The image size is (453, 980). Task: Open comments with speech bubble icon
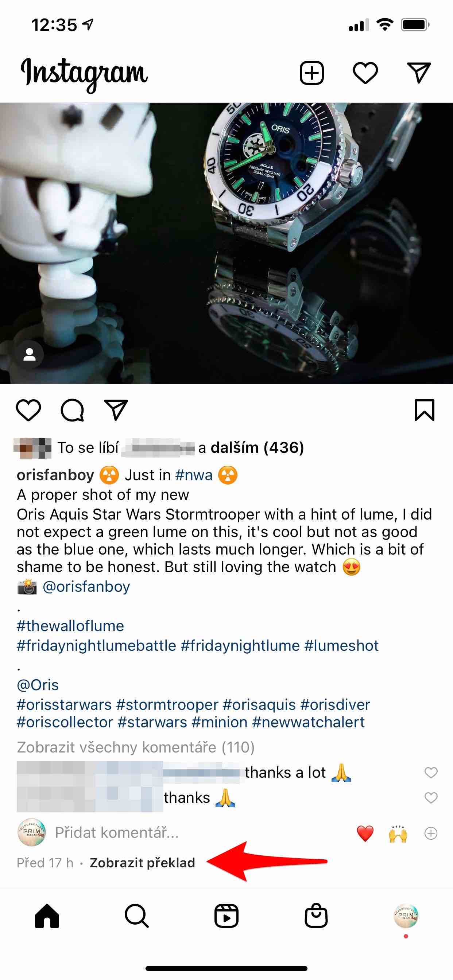tap(72, 410)
